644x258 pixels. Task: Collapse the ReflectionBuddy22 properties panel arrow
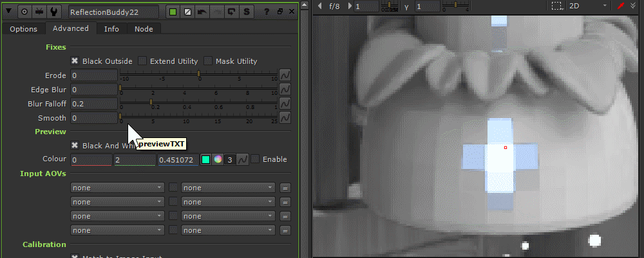click(x=9, y=12)
